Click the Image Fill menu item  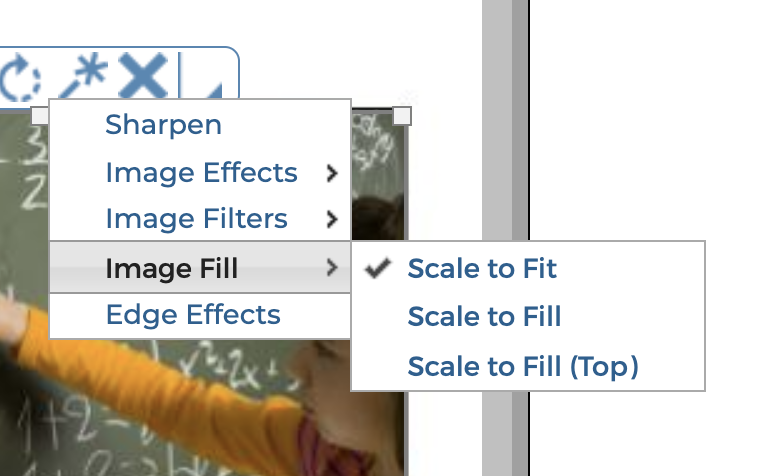click(171, 268)
